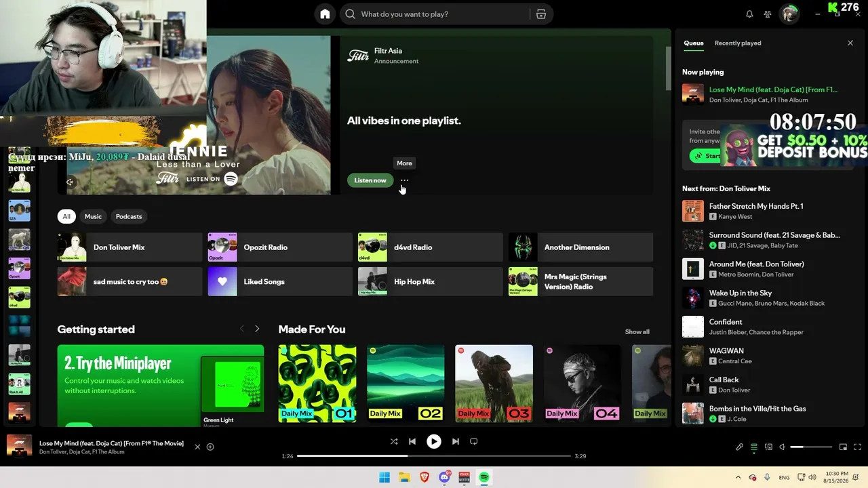Screen dimensions: 868x488
Task: Open Mrs Magic (Strings Version) Radio
Action: point(581,281)
